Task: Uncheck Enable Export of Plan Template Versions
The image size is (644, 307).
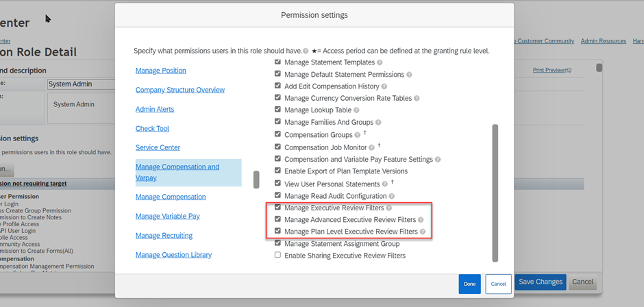Action: [277, 170]
